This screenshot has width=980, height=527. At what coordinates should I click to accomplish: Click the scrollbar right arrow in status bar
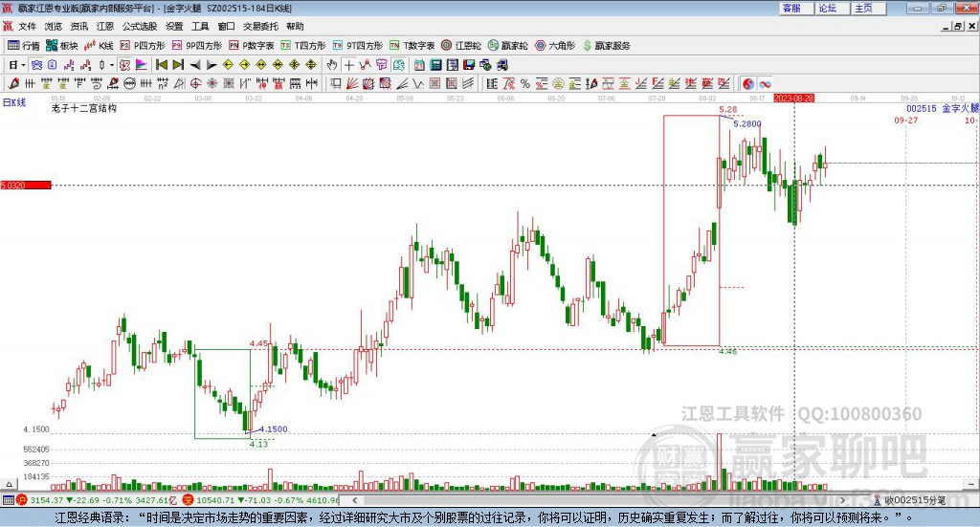[842, 500]
